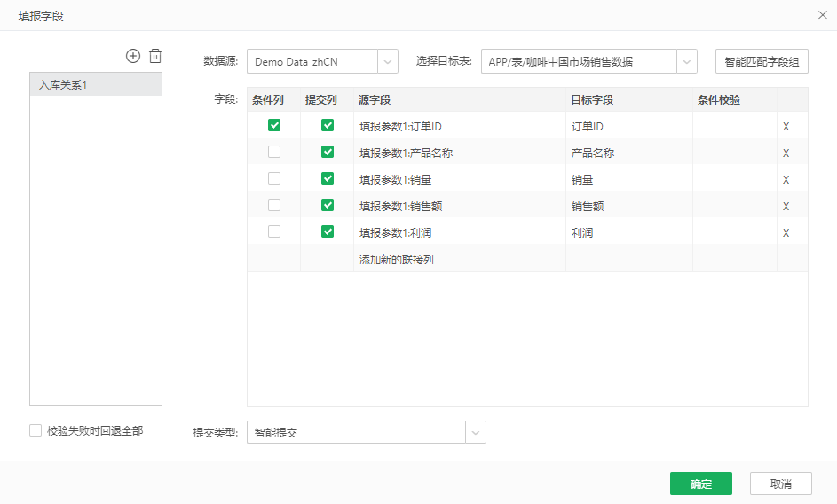Screen dimensions: 837x504
Task: Remove the 销量 row with its X
Action: pyautogui.click(x=786, y=180)
